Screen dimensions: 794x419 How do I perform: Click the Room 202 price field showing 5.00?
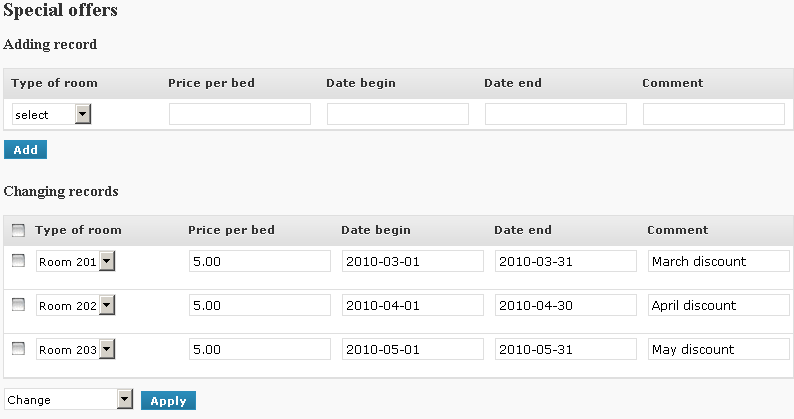click(260, 306)
